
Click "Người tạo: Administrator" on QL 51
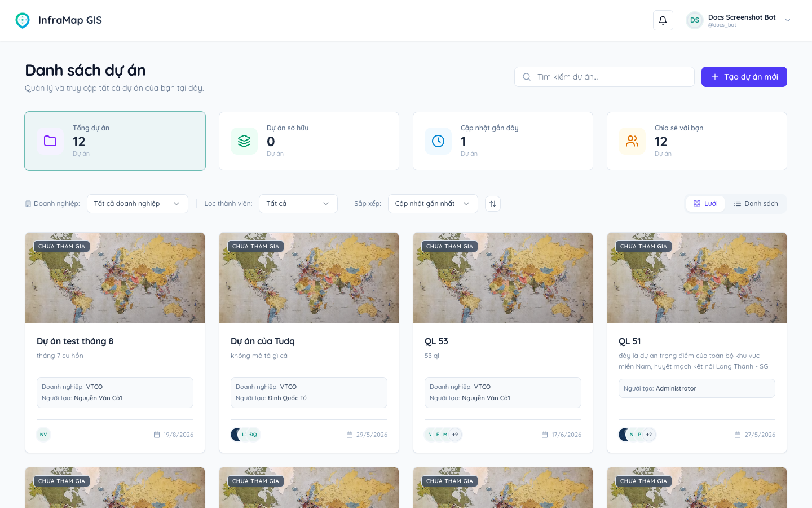click(x=660, y=388)
